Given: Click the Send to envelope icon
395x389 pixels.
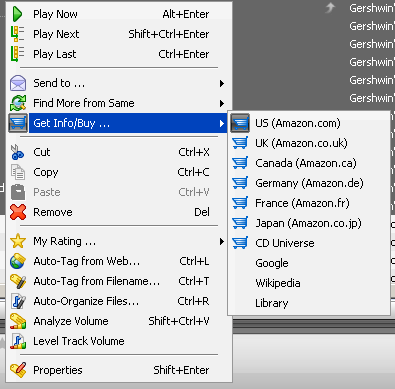Looking at the screenshot, I should (18, 83).
